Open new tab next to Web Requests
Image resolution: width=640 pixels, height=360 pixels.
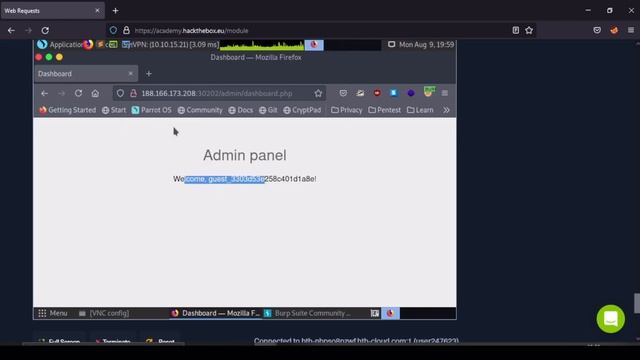click(x=116, y=11)
